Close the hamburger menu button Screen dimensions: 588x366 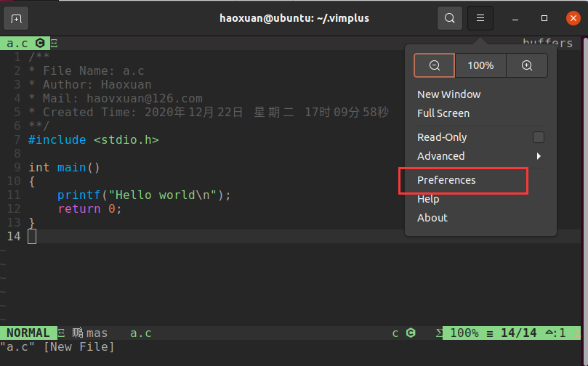point(480,18)
